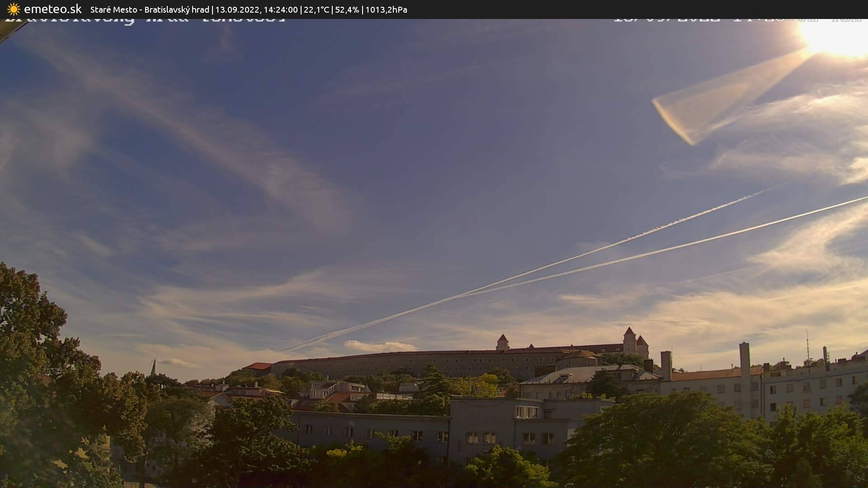Click the partially hidden camera overlay title

click(x=145, y=20)
